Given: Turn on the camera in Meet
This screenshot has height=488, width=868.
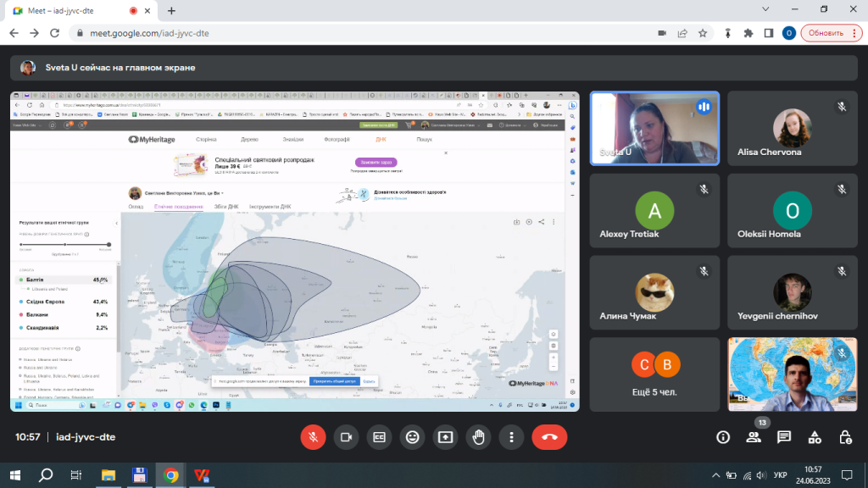Looking at the screenshot, I should click(x=346, y=437).
